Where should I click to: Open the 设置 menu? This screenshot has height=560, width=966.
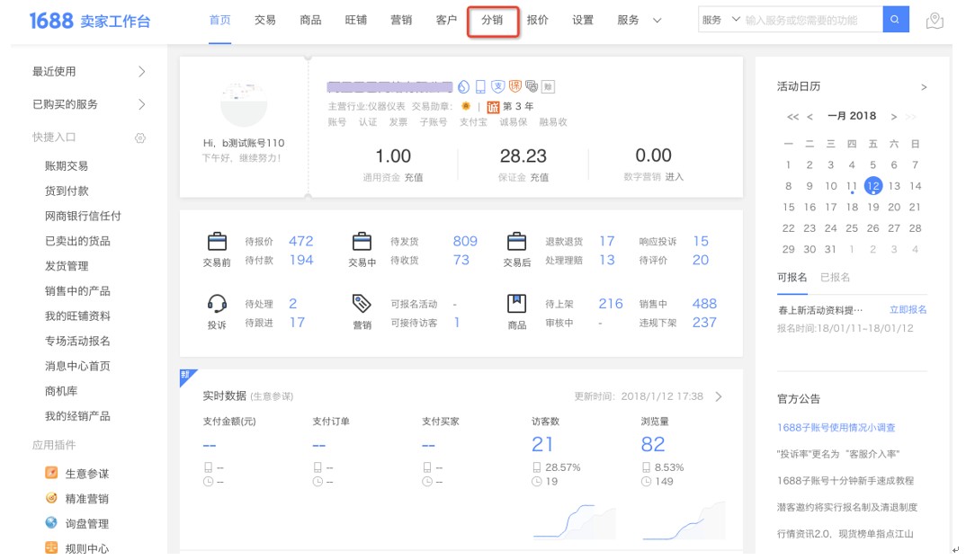[x=583, y=21]
